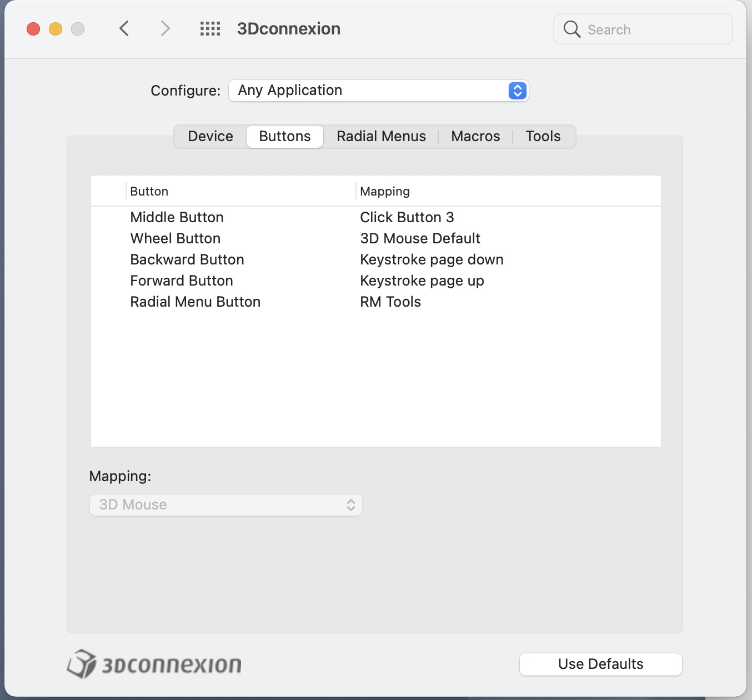Click Use Defaults button

click(x=601, y=664)
